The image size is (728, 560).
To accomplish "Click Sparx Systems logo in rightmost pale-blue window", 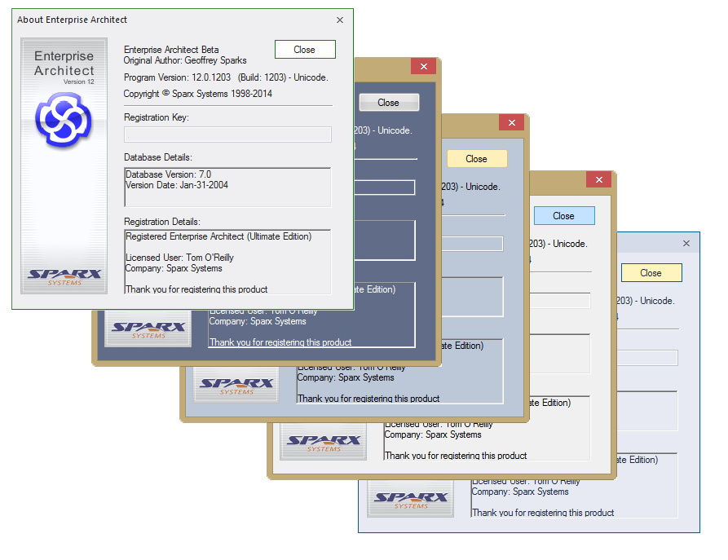I will (411, 500).
